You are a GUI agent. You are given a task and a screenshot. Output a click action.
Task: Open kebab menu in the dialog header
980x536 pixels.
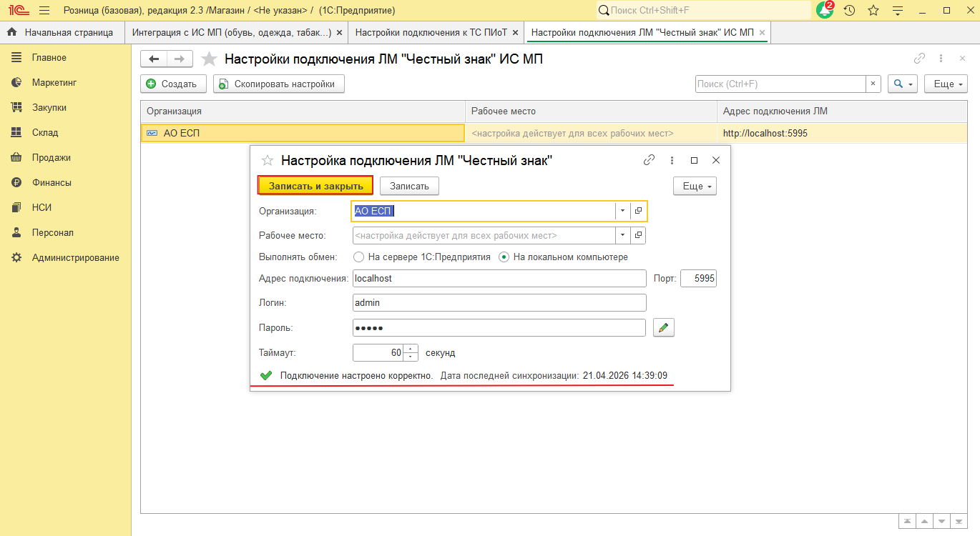click(x=672, y=160)
